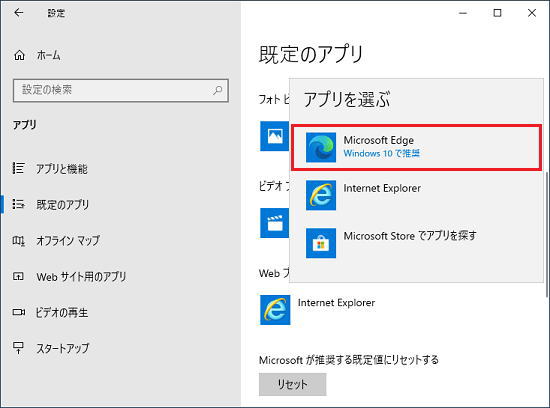Click the video player clapperboard tile icon
The width and height of the screenshot is (550, 408).
[x=274, y=223]
